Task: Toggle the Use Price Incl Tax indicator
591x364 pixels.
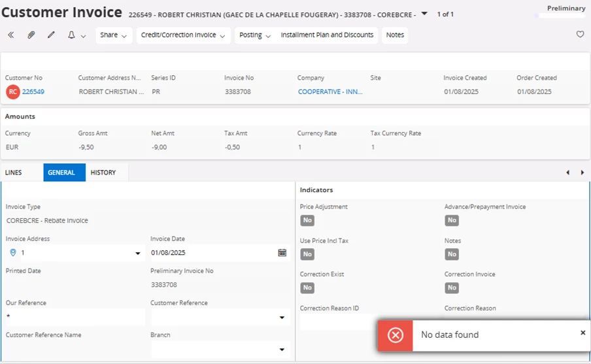Action: point(307,254)
